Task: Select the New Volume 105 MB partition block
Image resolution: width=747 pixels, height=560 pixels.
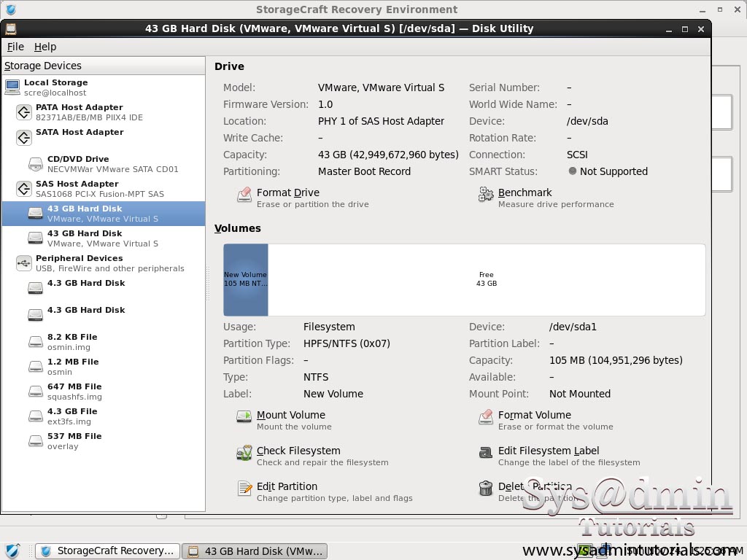Action: pyautogui.click(x=246, y=279)
